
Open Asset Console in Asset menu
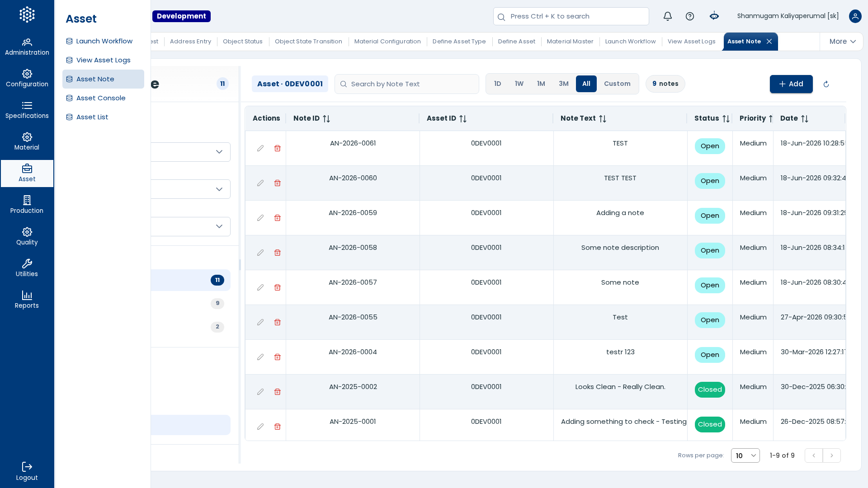tap(103, 98)
